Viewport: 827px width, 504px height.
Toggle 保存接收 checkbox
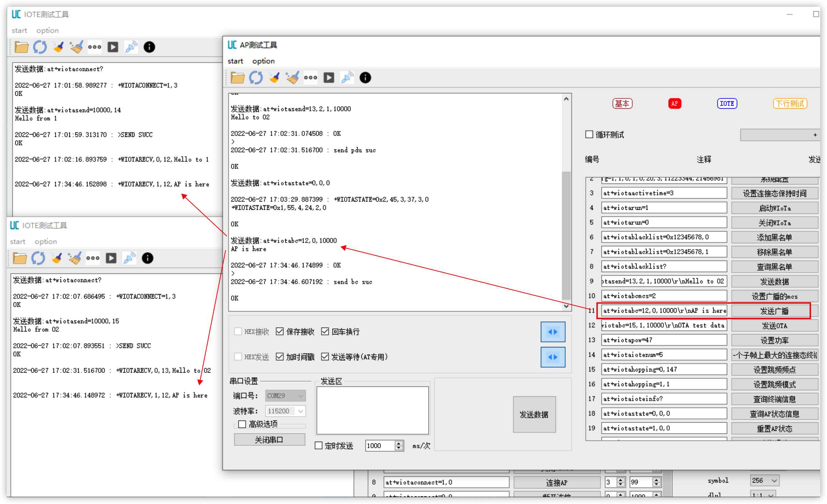click(280, 331)
